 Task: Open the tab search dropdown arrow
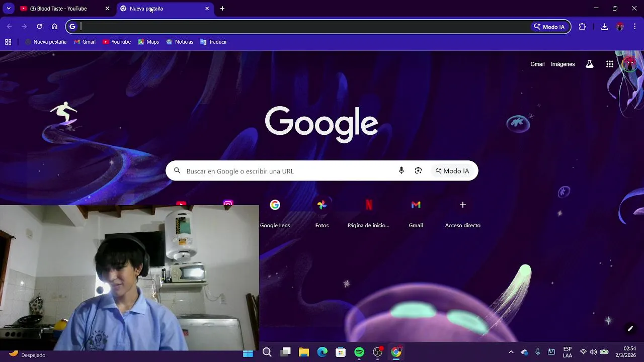[x=9, y=9]
